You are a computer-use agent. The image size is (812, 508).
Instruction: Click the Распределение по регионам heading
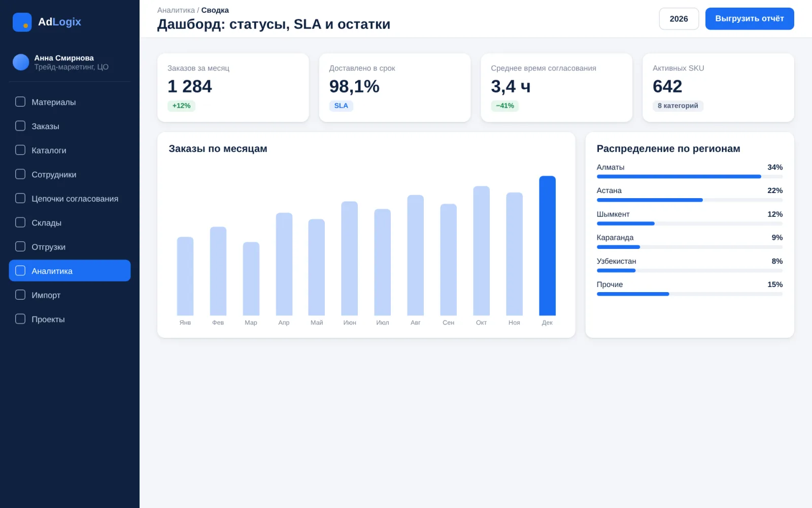[x=668, y=149]
